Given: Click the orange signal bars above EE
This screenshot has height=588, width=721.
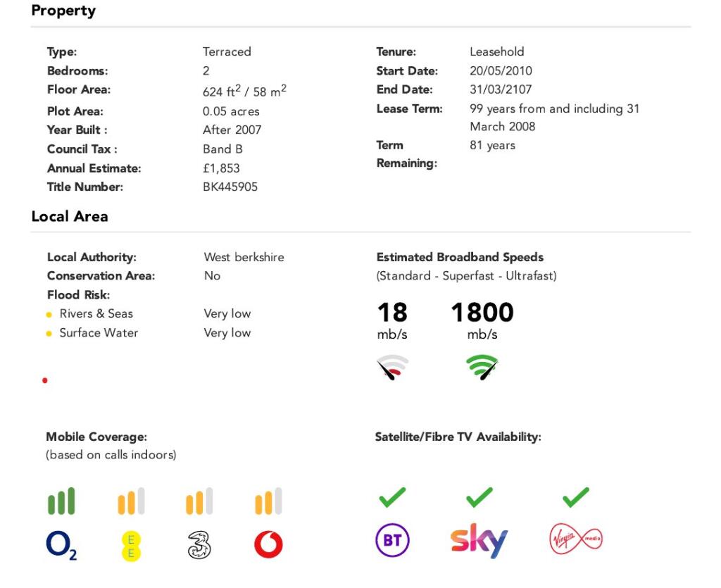Looking at the screenshot, I should click(130, 501).
